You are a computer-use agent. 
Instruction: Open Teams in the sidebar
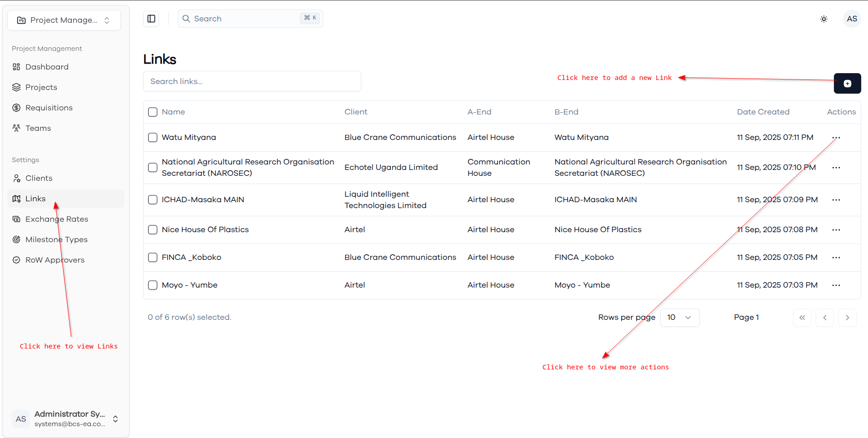(66, 128)
